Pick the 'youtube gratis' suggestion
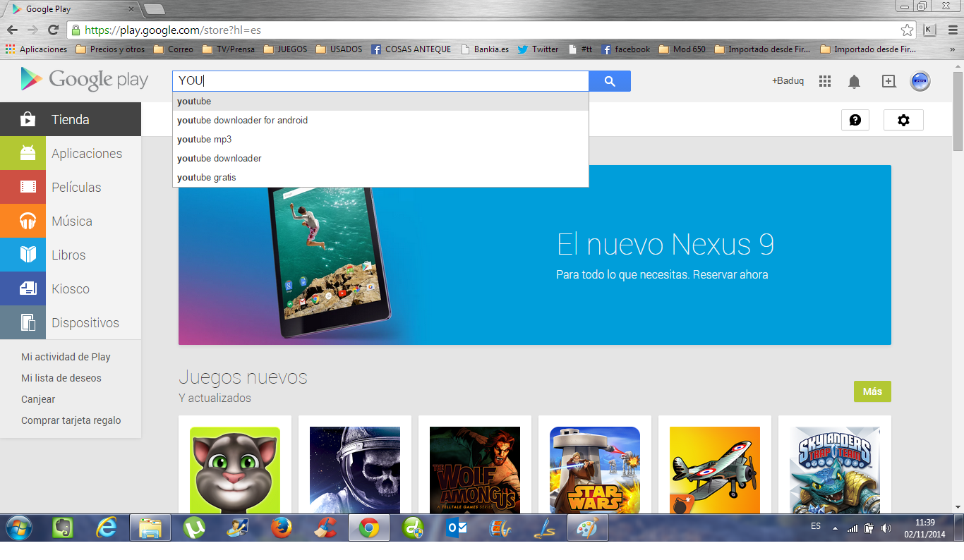The image size is (964, 560). [207, 178]
